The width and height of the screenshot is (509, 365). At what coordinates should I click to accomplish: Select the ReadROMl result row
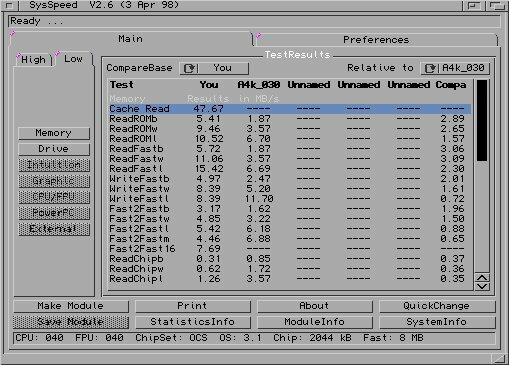pyautogui.click(x=290, y=139)
